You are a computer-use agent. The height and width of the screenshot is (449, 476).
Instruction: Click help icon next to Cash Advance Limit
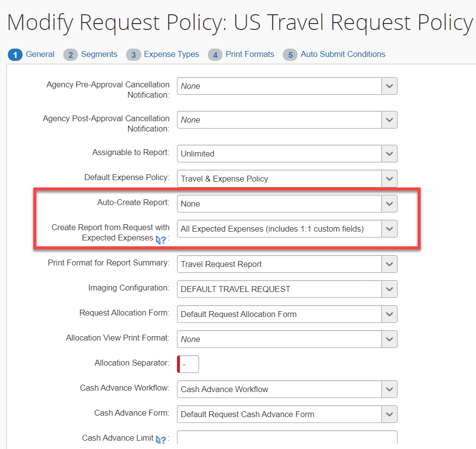coord(160,439)
